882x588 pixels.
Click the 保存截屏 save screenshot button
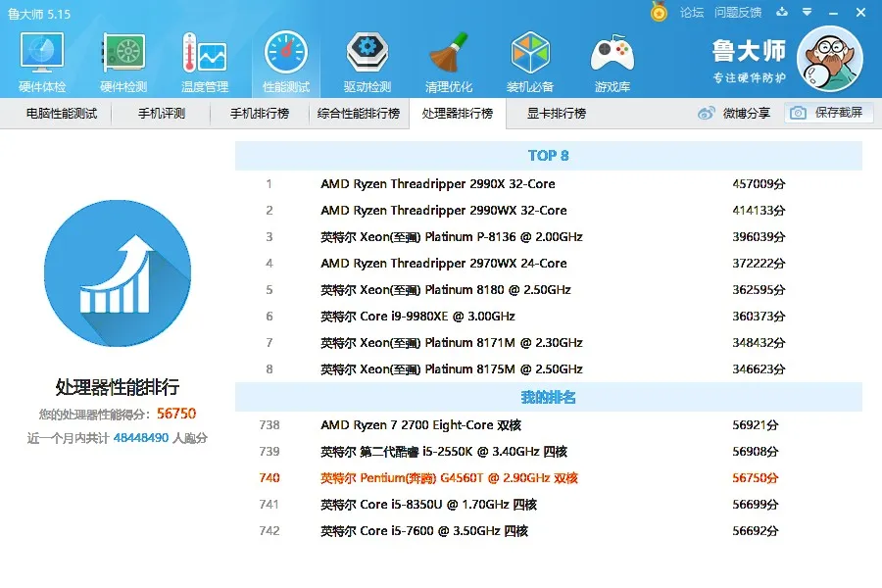[828, 113]
